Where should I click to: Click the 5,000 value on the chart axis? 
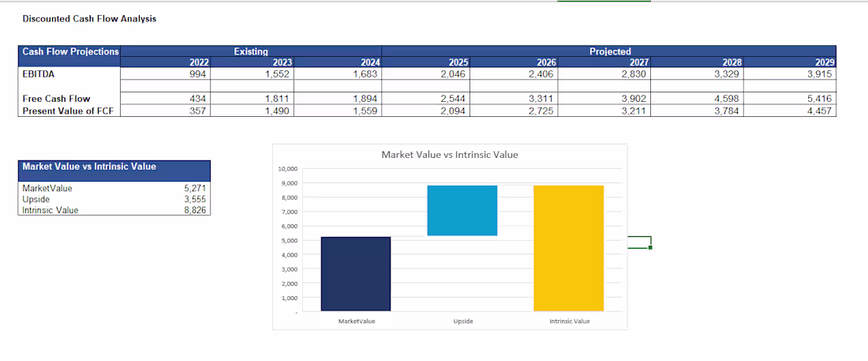click(x=290, y=241)
